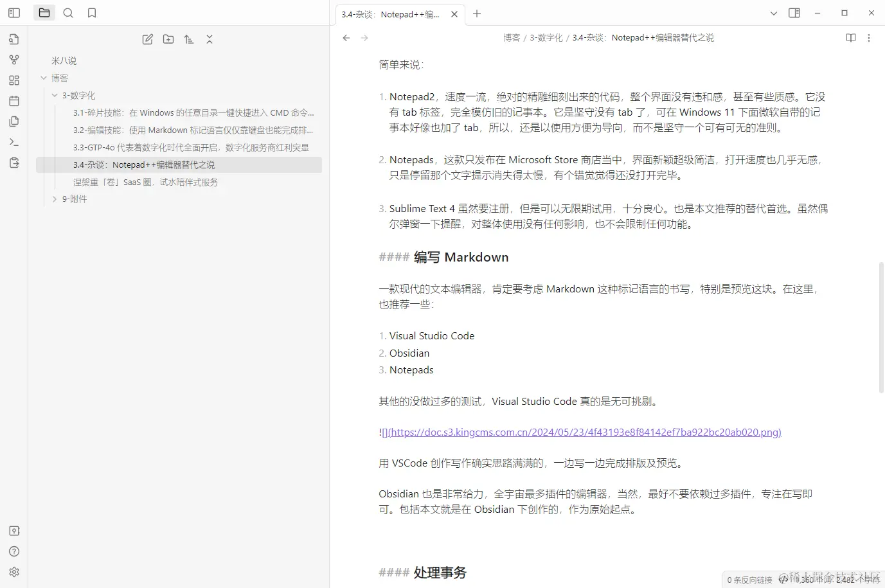Collapse all folders in explorer

coord(210,39)
